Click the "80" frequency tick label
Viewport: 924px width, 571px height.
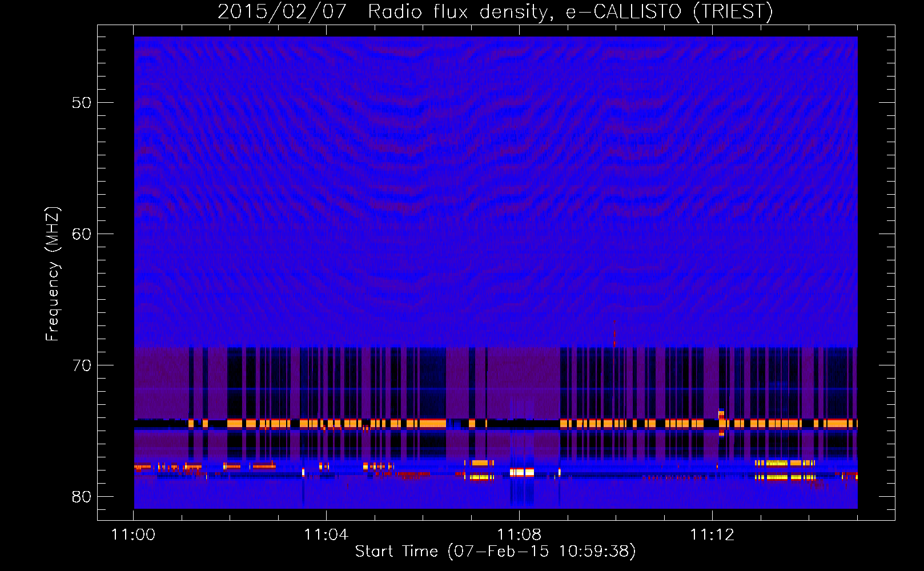click(82, 497)
